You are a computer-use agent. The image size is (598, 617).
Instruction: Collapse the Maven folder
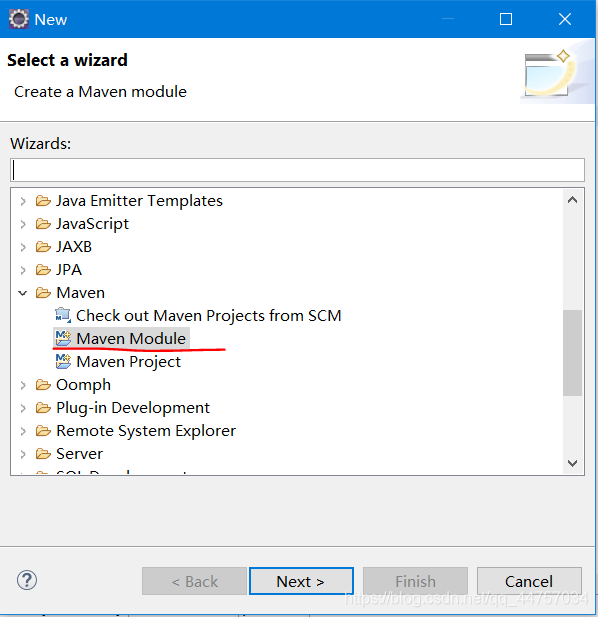23,293
